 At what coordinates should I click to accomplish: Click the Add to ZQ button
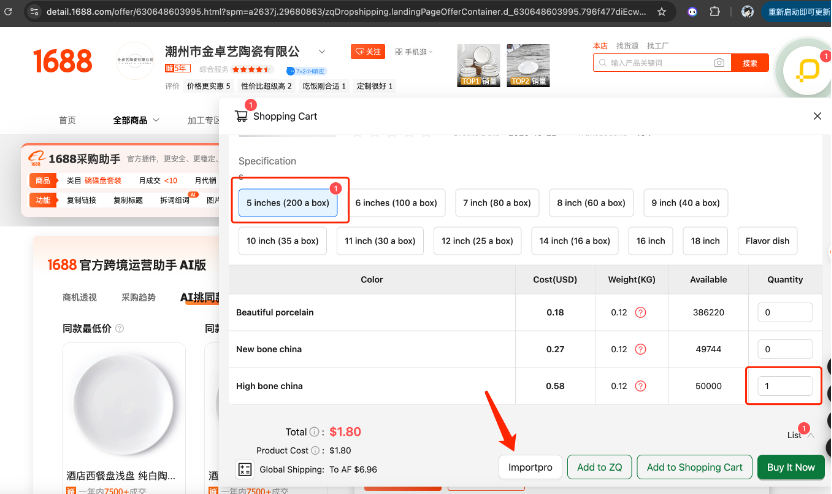coord(600,467)
